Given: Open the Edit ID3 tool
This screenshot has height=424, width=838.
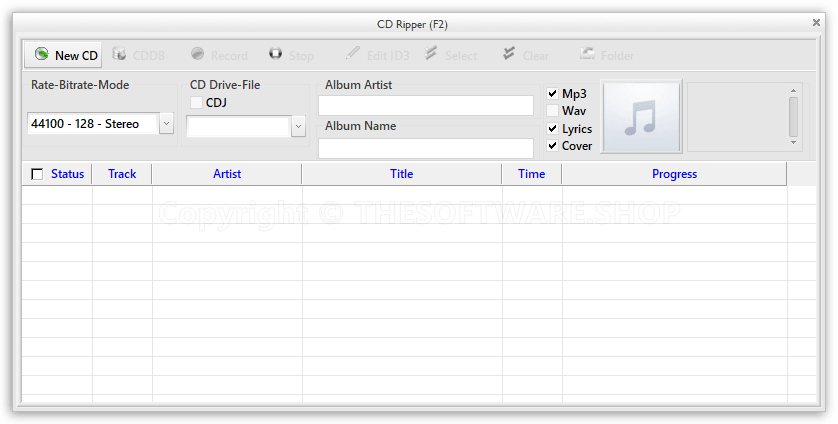Looking at the screenshot, I should click(377, 55).
